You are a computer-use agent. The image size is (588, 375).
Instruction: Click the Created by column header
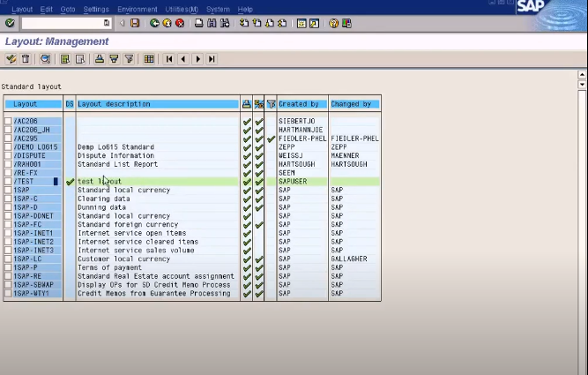(x=302, y=104)
